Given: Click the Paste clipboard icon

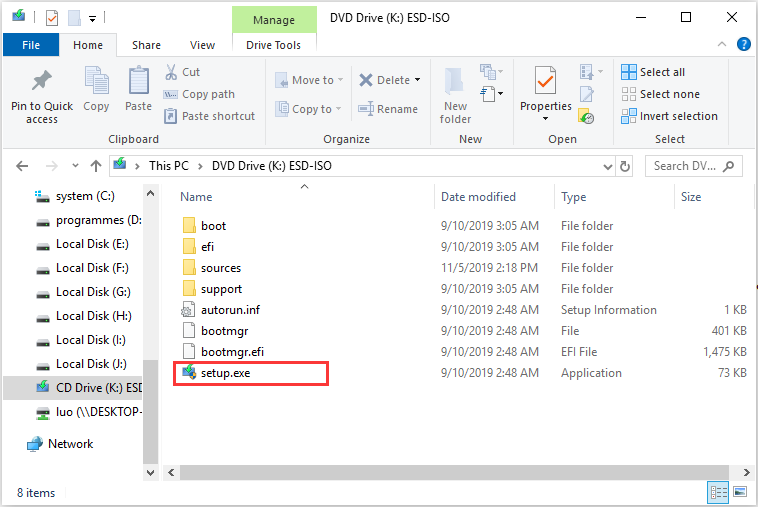Looking at the screenshot, I should point(138,80).
